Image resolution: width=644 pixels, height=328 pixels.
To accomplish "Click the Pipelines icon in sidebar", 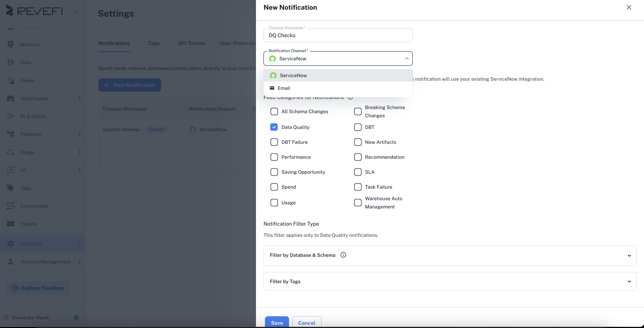I will click(x=10, y=134).
